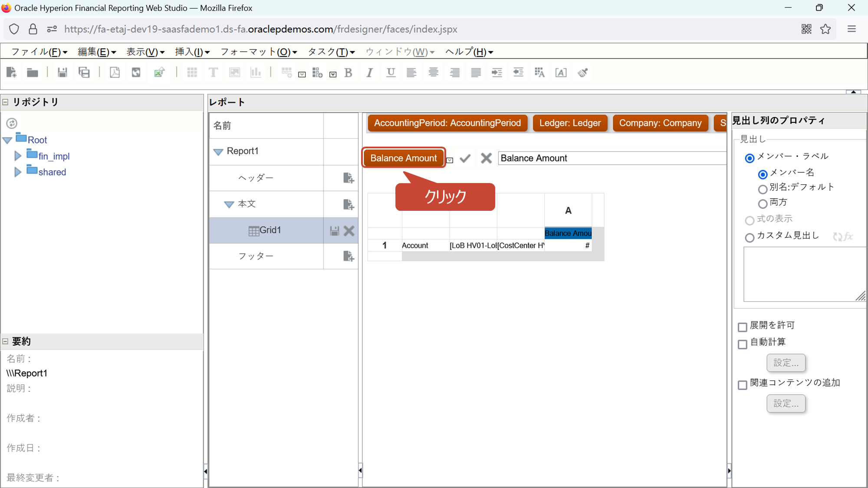This screenshot has height=488, width=868.
Task: Select the カスタム見出し radio option
Action: pos(750,237)
